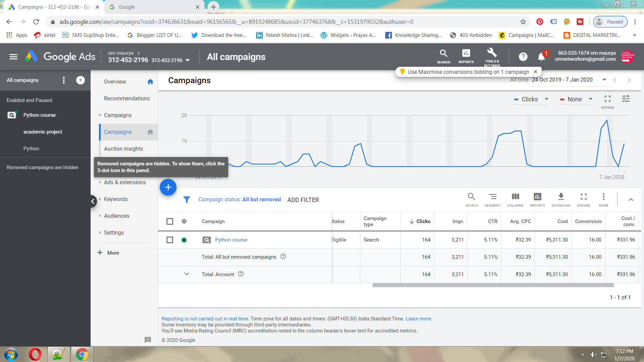Image resolution: width=644 pixels, height=362 pixels.
Task: Expand the chart view
Action: click(607, 102)
